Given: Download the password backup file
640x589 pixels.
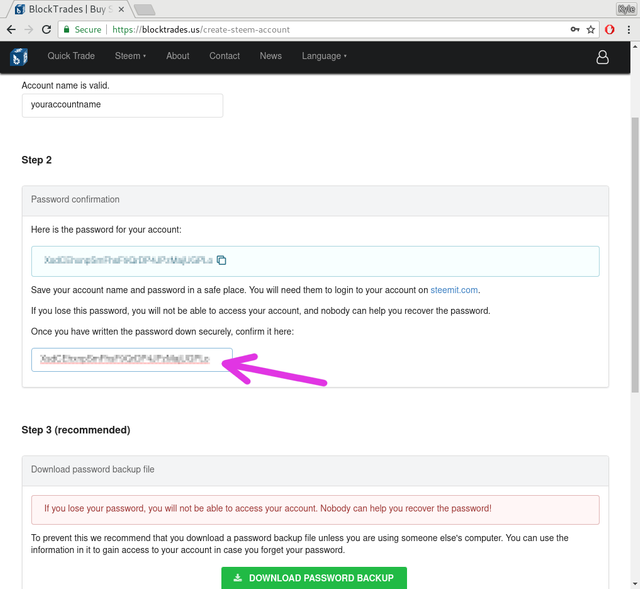Looking at the screenshot, I should click(314, 578).
